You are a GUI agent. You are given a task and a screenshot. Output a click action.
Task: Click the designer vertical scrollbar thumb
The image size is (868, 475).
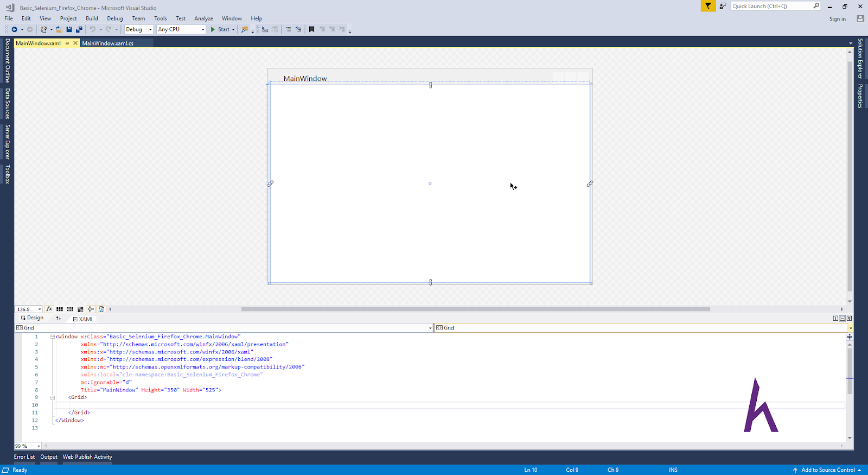pyautogui.click(x=850, y=176)
